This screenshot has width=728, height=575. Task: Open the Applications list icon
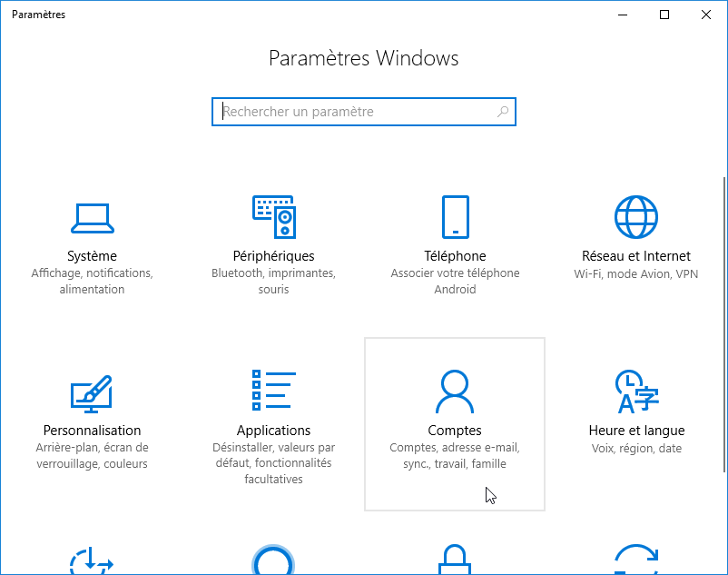click(274, 390)
